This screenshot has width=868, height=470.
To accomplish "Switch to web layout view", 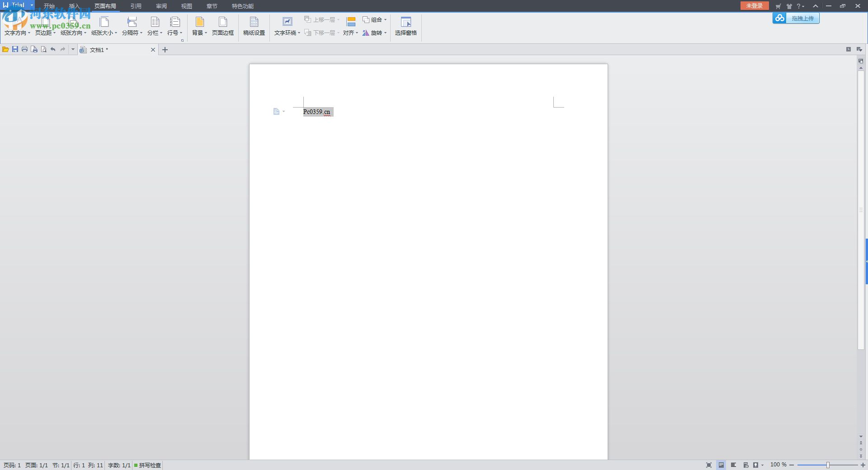I will 746,465.
